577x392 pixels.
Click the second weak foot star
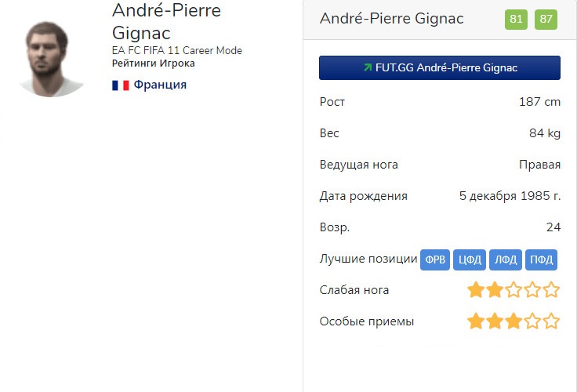[x=495, y=290]
